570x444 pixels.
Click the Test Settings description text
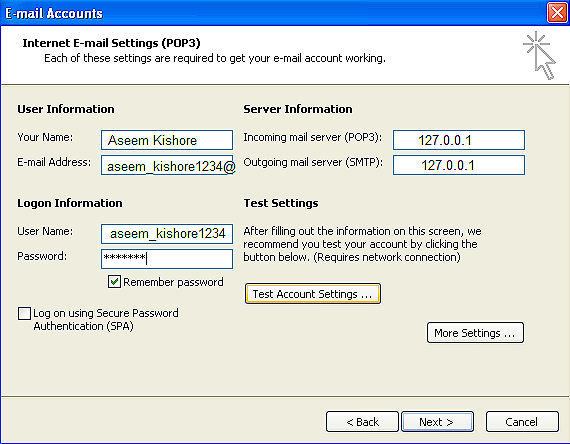click(362, 244)
